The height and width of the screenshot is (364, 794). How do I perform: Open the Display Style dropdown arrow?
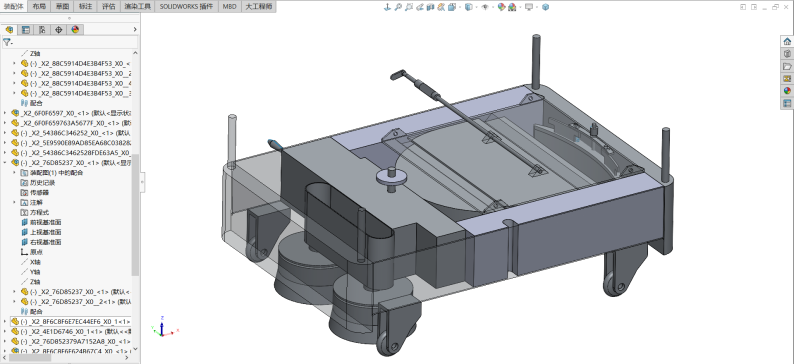[x=477, y=7]
